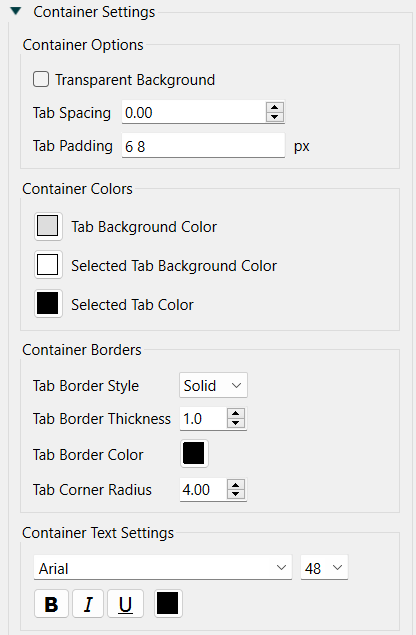Decrease Tab Spacing with down arrow
Viewport: 416px width, 635px height.
point(275,117)
